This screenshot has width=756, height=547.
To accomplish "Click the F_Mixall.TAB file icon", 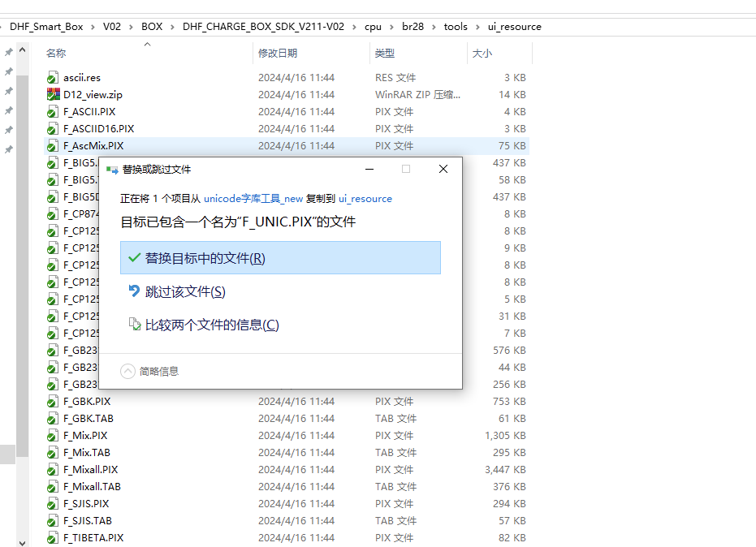I will pyautogui.click(x=53, y=487).
